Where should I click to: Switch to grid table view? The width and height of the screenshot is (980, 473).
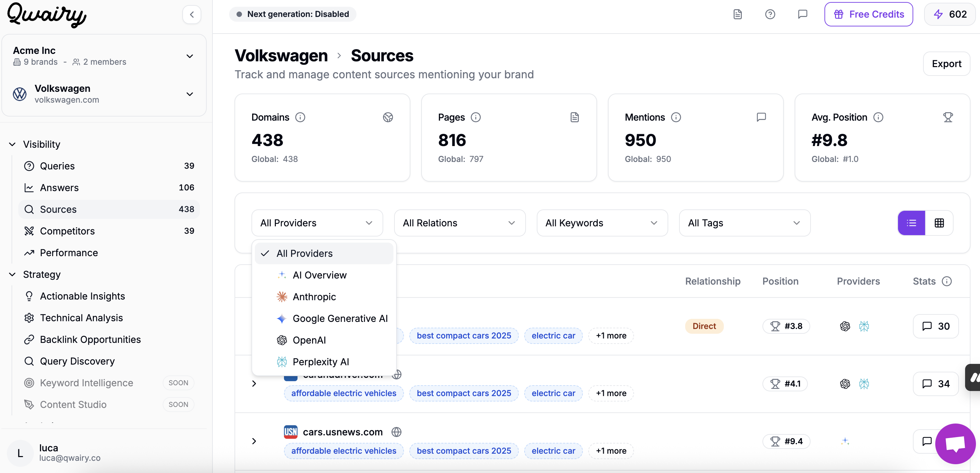[x=939, y=223]
